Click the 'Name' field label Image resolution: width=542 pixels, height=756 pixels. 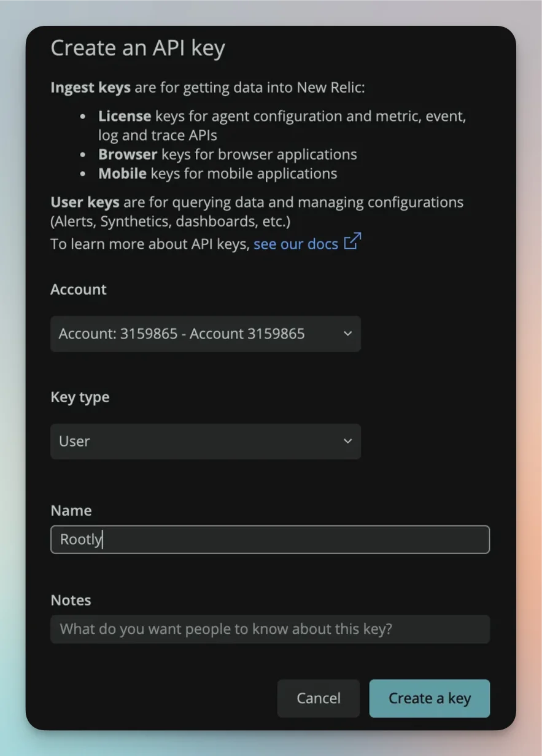pyautogui.click(x=71, y=510)
